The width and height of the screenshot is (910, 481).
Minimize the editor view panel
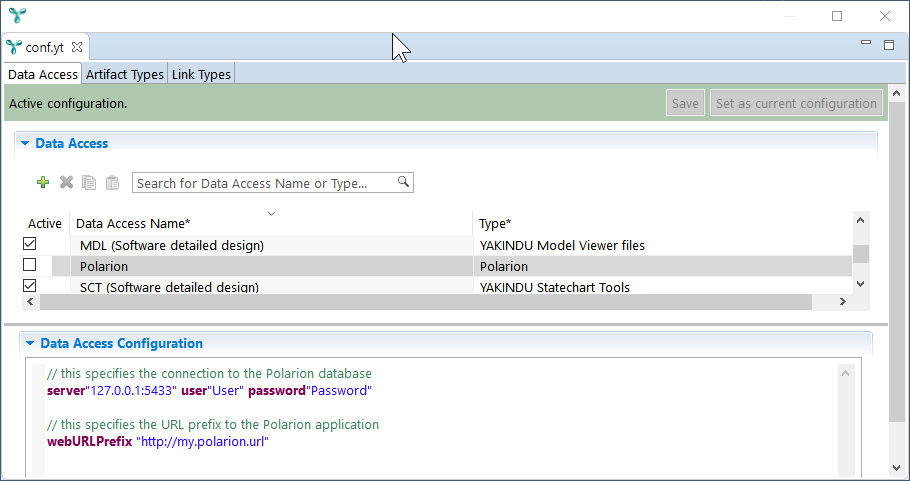pos(866,42)
